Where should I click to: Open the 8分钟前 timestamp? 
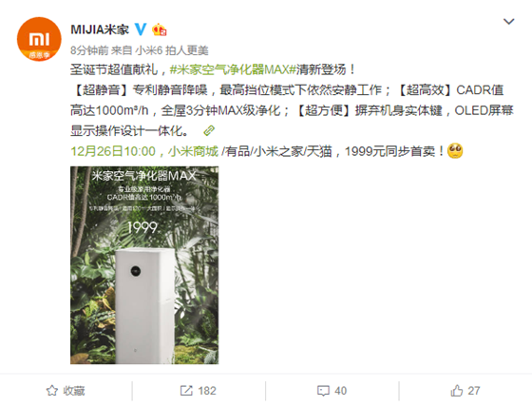(89, 50)
